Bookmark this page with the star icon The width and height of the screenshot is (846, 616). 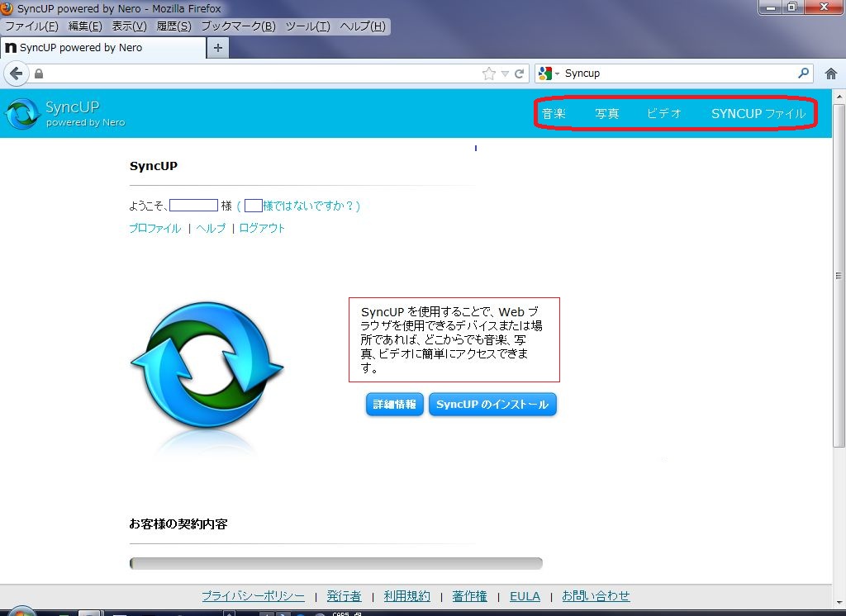tap(489, 73)
